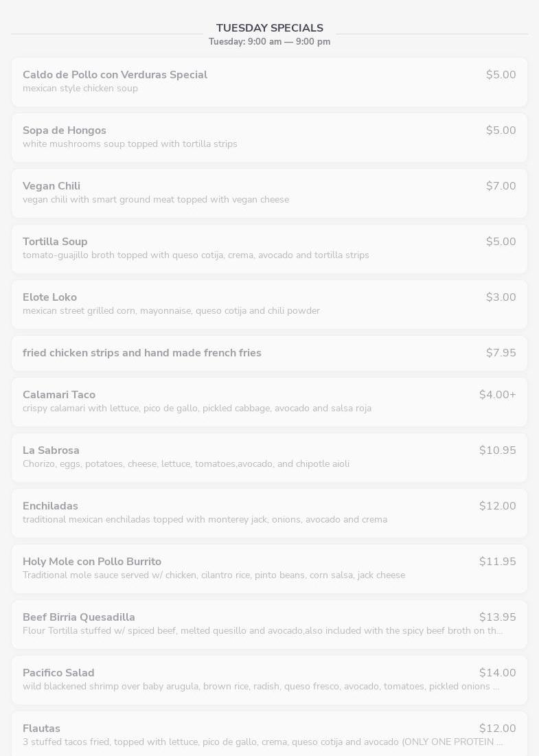Select the Flautas menu item
The image size is (539, 756).
pyautogui.click(x=269, y=734)
